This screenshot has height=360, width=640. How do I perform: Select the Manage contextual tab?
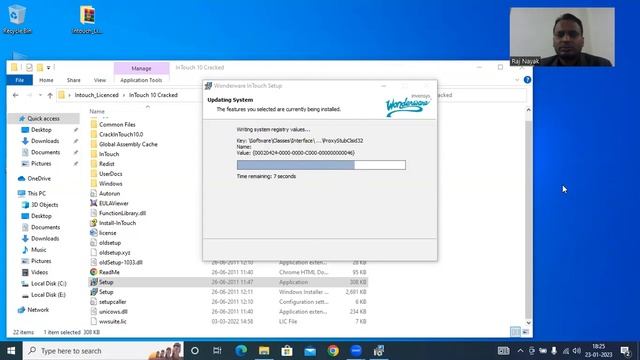point(141,68)
